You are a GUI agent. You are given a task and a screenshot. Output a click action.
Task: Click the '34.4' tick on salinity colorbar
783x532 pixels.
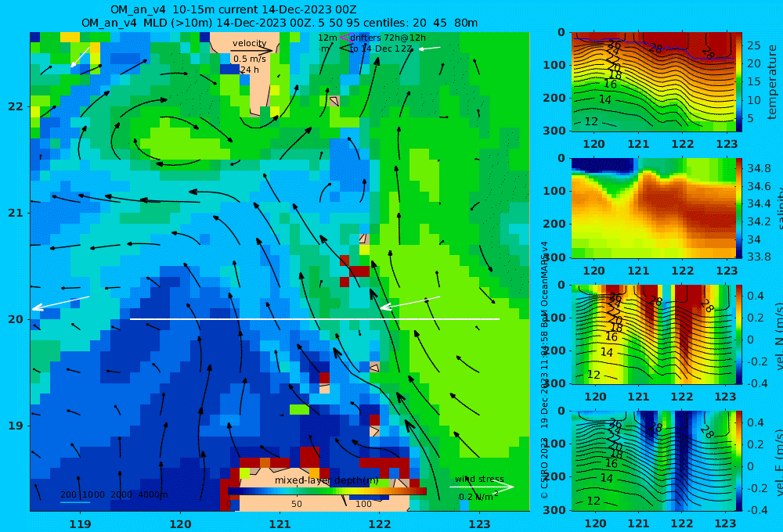tap(759, 203)
